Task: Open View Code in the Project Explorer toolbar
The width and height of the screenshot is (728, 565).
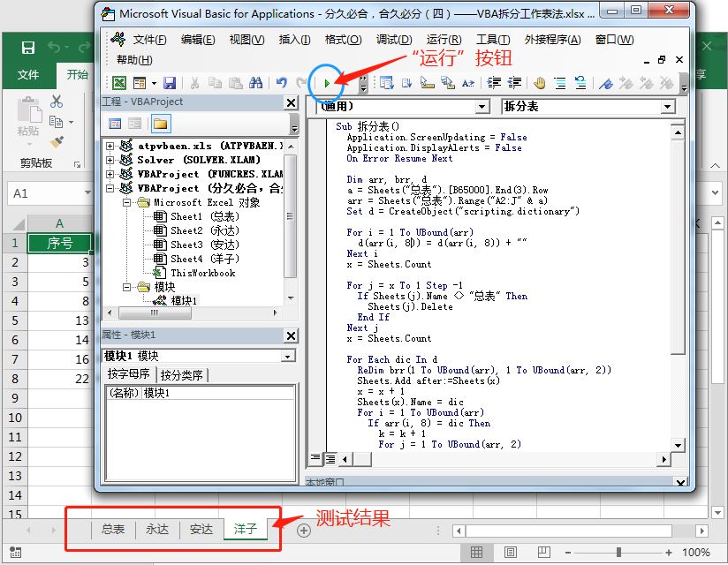Action: 118,122
